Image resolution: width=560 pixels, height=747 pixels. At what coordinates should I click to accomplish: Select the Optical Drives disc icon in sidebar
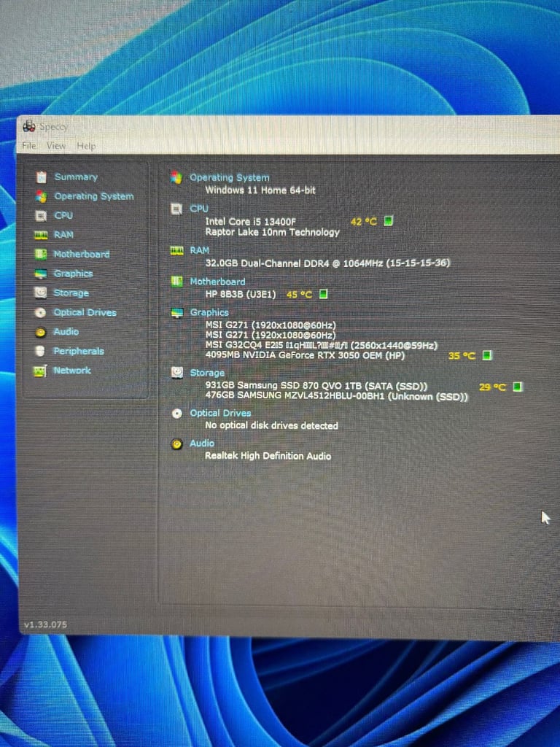pyautogui.click(x=41, y=312)
